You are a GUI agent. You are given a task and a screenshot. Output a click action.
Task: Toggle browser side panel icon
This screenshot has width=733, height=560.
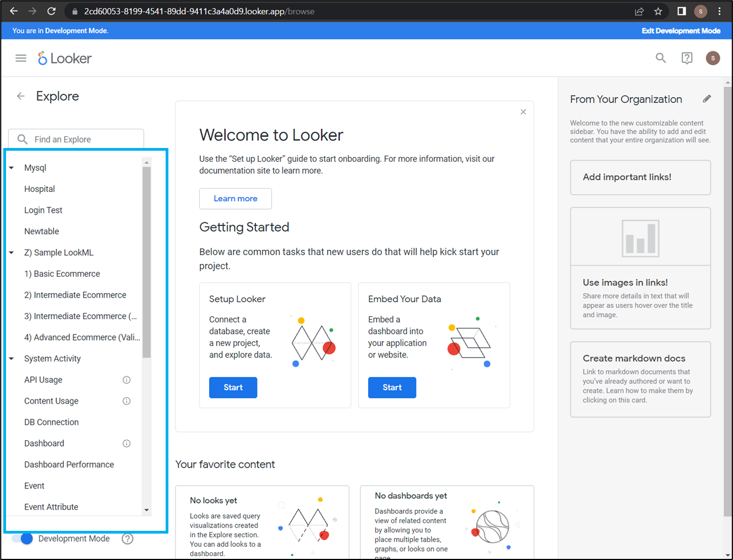681,11
